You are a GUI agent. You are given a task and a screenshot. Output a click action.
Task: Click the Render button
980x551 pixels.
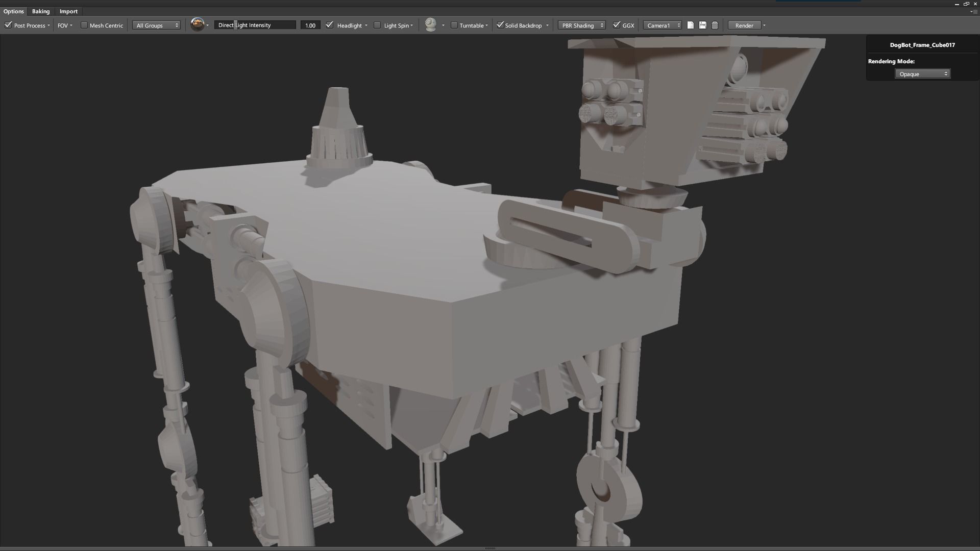744,26
